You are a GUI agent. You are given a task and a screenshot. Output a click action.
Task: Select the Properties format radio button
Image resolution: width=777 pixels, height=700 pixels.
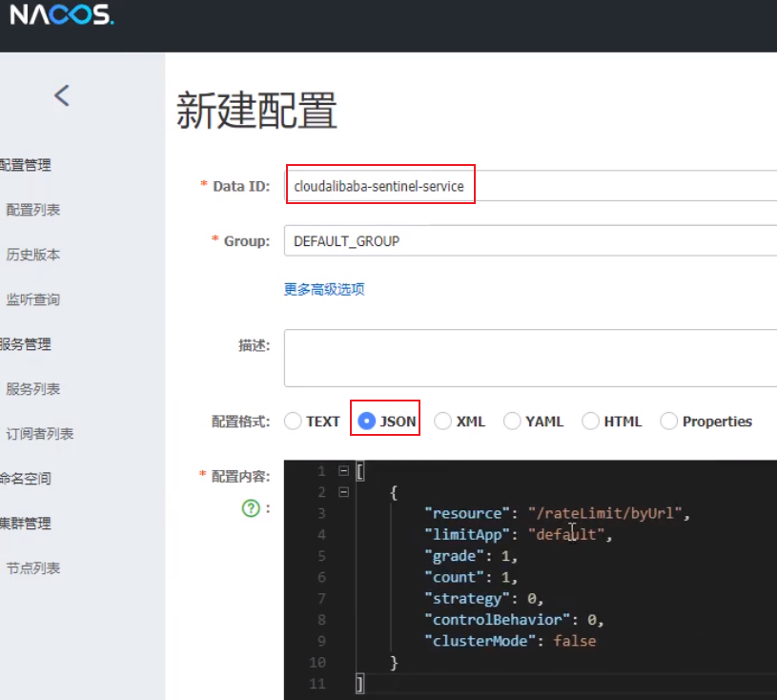(668, 421)
